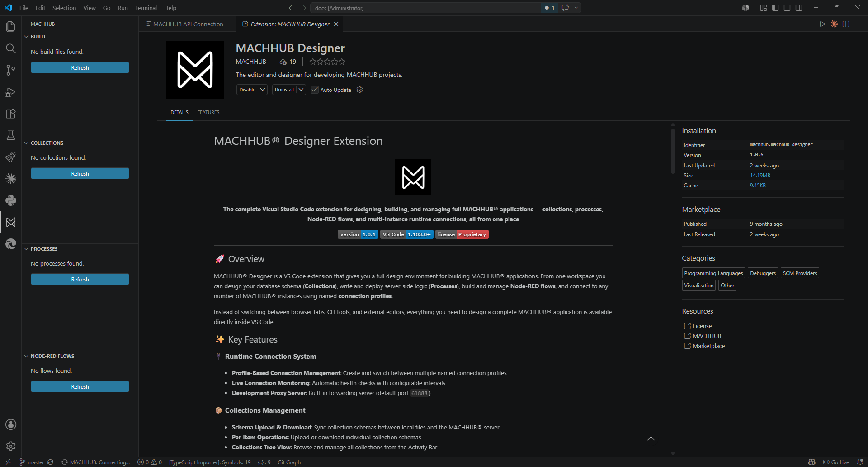Click the Run play icon in editor toolbar

[x=822, y=24]
